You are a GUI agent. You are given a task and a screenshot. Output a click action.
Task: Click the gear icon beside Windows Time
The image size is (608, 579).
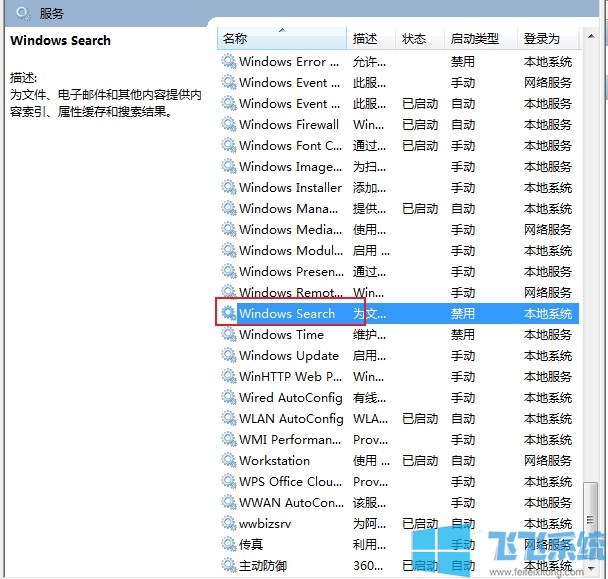pyautogui.click(x=229, y=335)
